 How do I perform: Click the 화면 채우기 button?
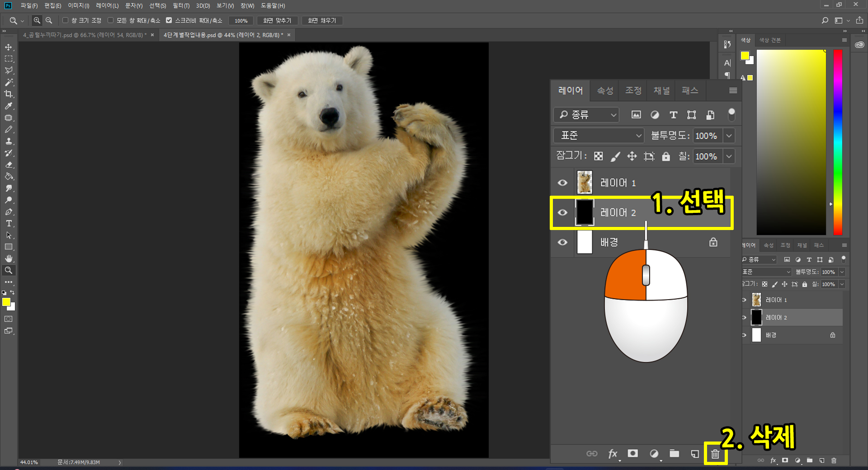tap(322, 20)
